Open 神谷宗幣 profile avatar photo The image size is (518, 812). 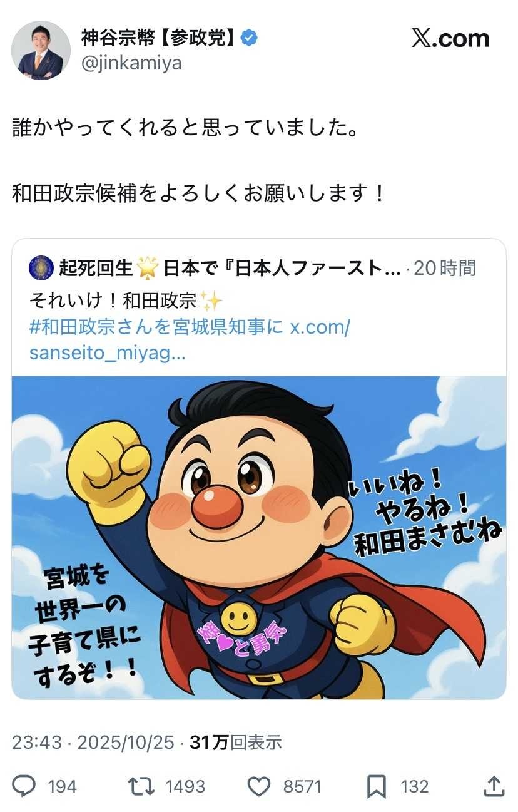pos(41,50)
